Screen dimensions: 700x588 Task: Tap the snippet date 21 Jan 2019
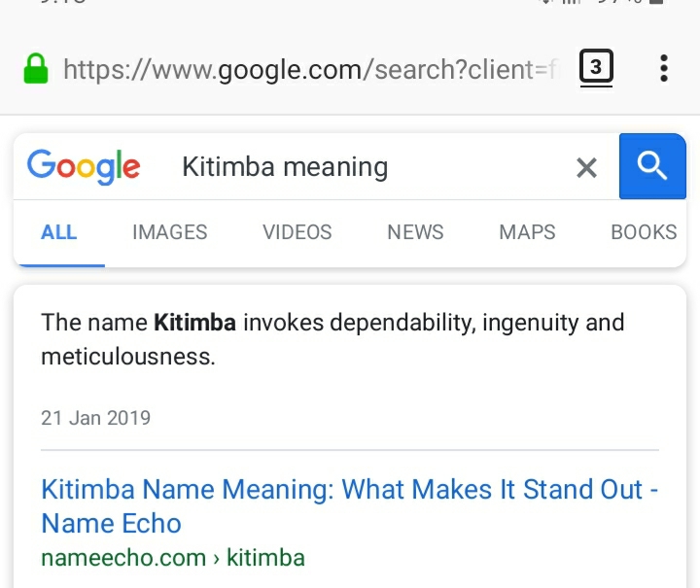tap(96, 418)
